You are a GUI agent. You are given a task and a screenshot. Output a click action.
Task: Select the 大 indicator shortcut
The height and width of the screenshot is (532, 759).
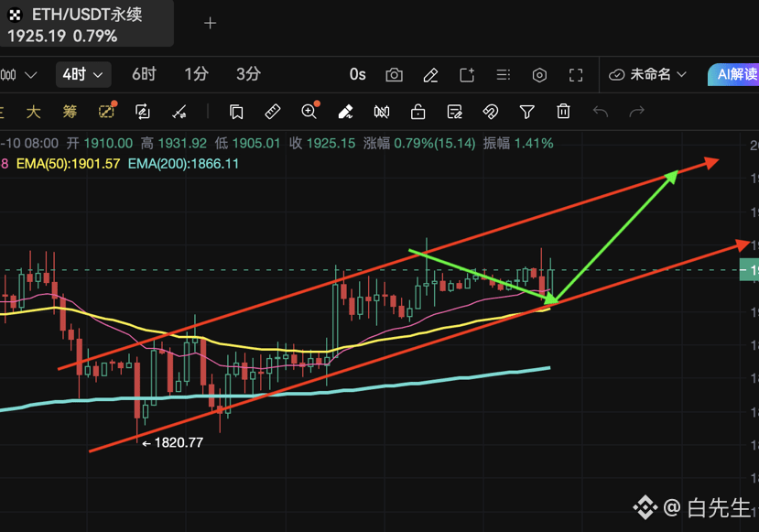coord(33,112)
